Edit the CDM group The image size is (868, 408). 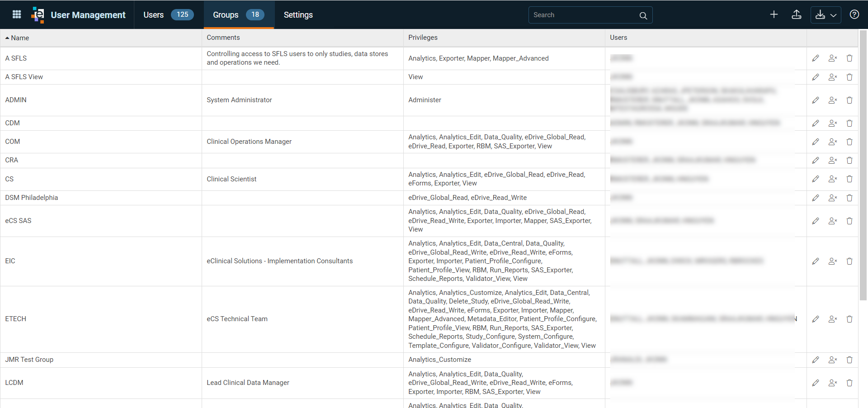click(x=816, y=123)
